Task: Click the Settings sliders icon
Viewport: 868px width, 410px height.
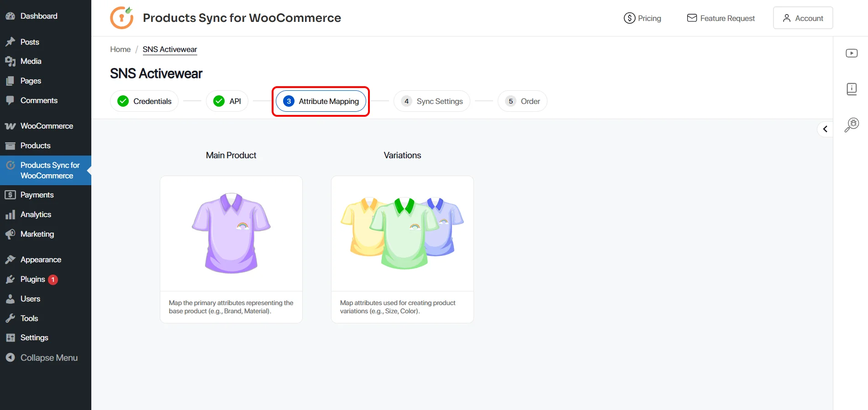Action: pyautogui.click(x=10, y=337)
